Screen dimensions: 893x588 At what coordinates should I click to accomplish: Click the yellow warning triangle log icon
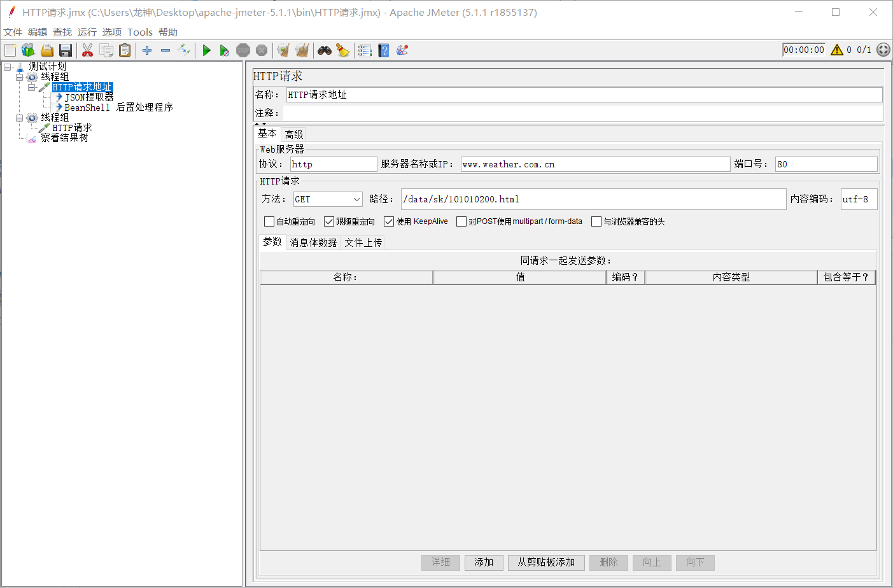(x=837, y=50)
